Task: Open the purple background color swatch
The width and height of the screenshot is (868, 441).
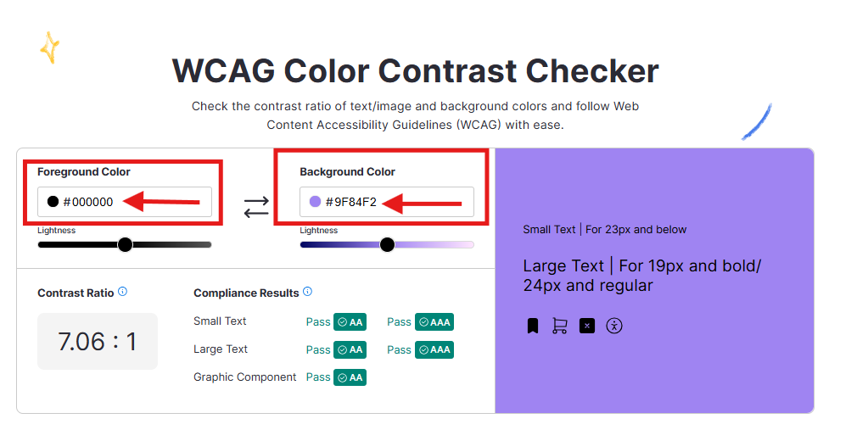Action: [315, 202]
